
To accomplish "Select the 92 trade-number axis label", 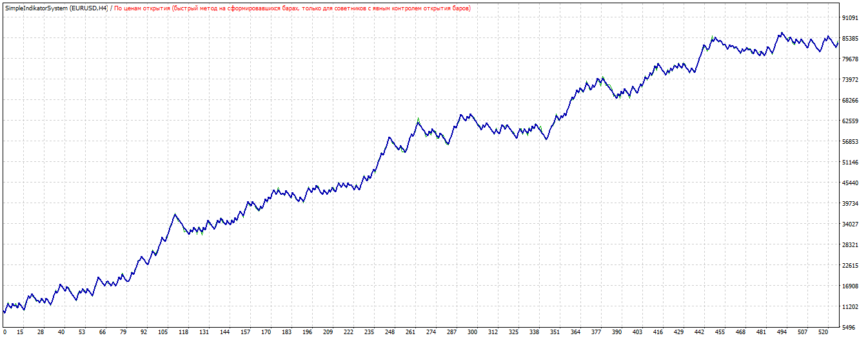I will (x=144, y=332).
